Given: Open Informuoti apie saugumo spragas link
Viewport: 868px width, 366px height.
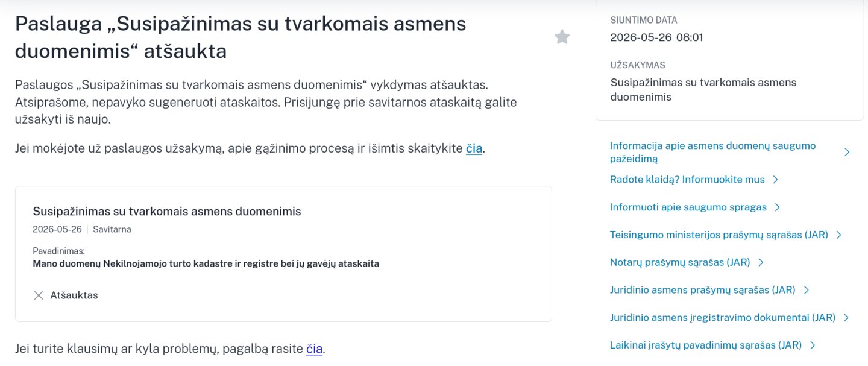Looking at the screenshot, I should click(x=688, y=207).
